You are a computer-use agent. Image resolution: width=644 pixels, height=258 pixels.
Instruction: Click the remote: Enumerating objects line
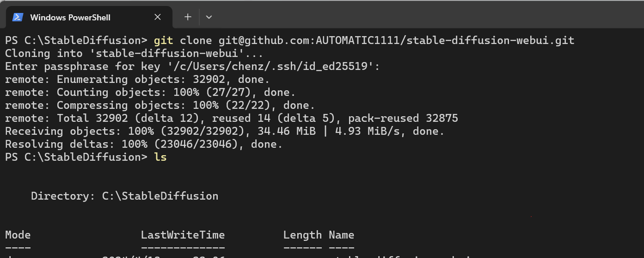pyautogui.click(x=137, y=79)
